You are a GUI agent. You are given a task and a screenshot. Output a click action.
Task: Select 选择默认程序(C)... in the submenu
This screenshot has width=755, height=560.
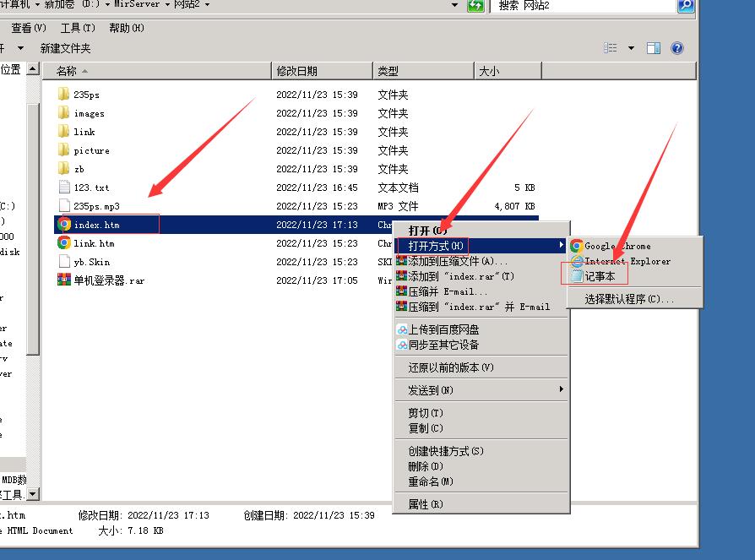(x=634, y=299)
